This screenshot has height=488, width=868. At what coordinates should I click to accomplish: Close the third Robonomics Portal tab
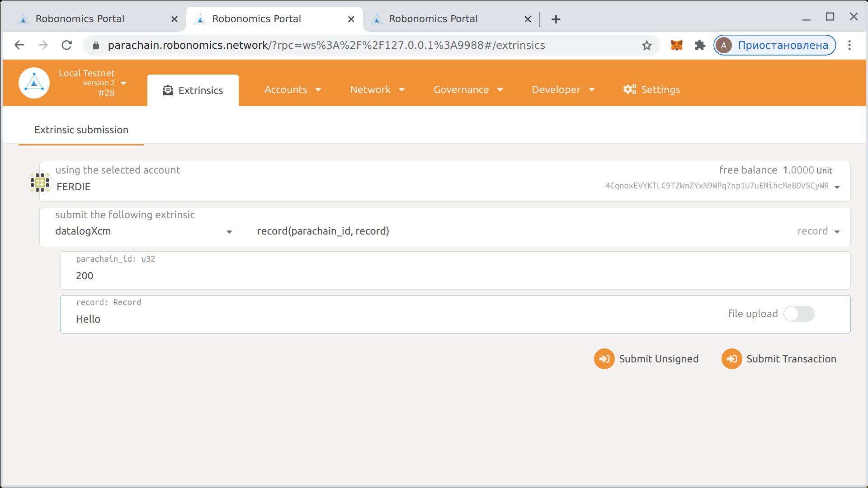tap(528, 19)
